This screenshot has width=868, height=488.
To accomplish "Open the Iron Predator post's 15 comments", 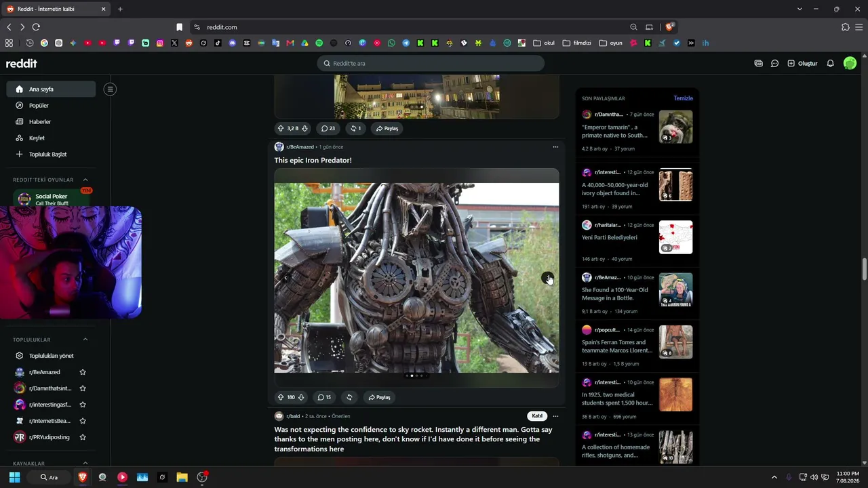I will point(324,397).
